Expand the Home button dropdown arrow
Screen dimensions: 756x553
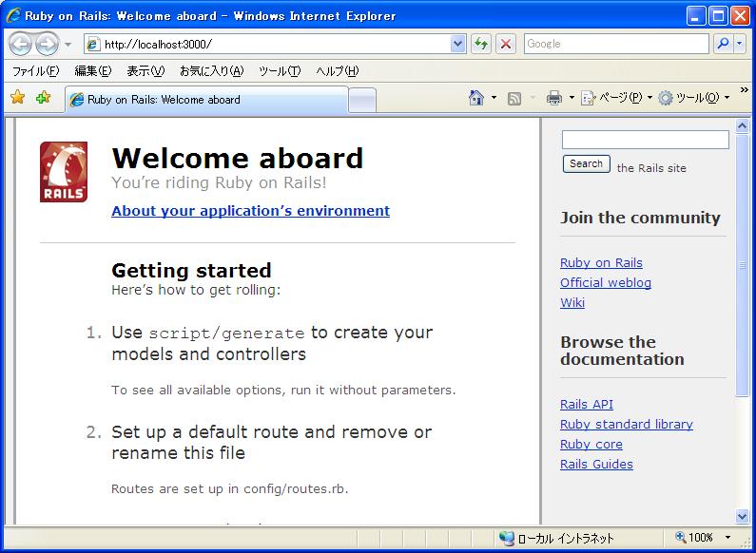494,98
